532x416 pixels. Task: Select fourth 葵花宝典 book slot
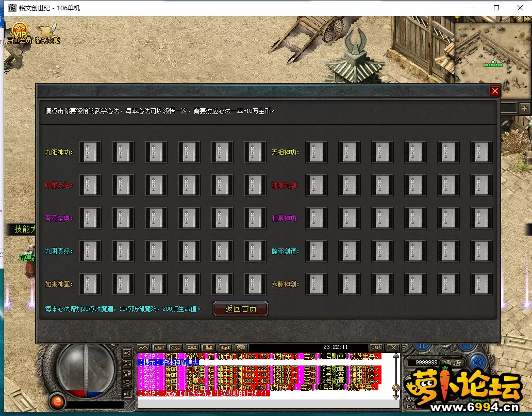point(189,218)
